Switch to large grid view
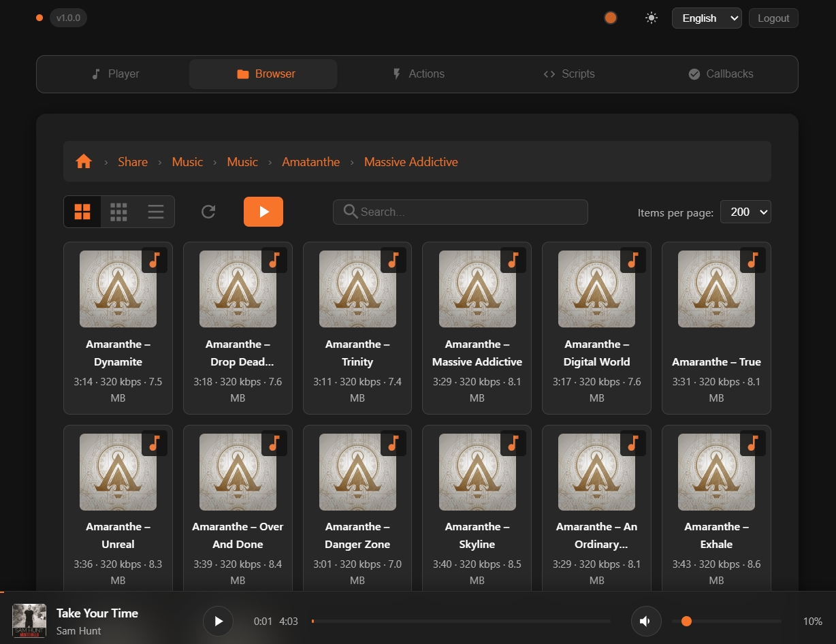 coord(82,212)
